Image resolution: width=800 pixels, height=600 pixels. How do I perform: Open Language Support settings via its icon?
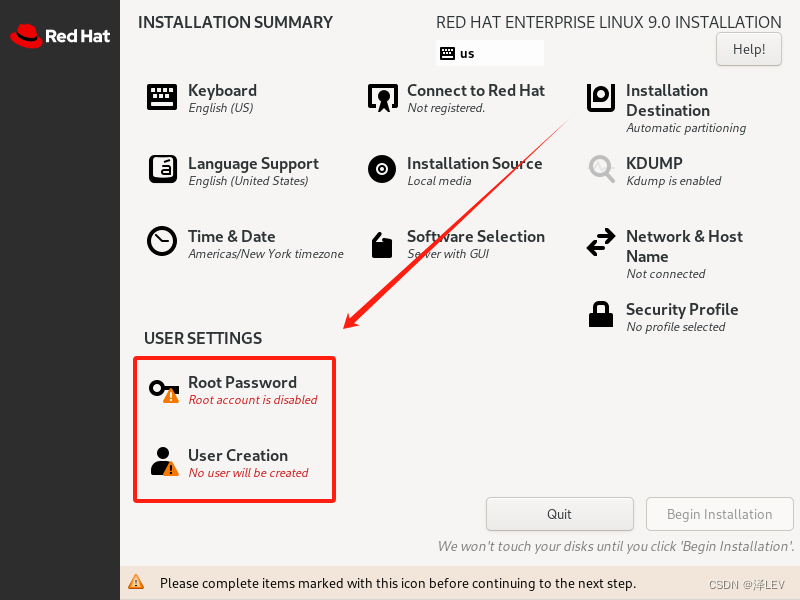161,169
